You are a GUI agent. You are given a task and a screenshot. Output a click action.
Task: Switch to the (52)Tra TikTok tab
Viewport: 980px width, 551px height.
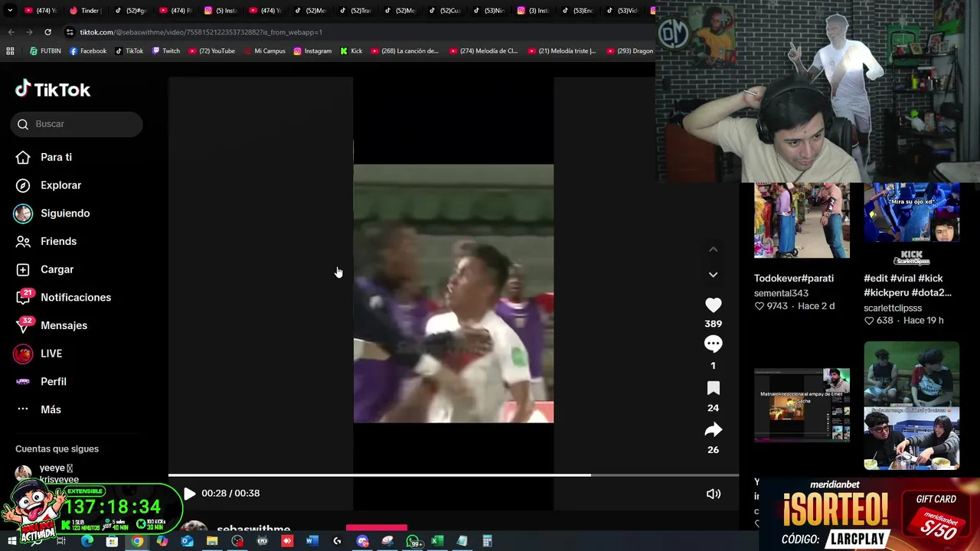pyautogui.click(x=354, y=11)
